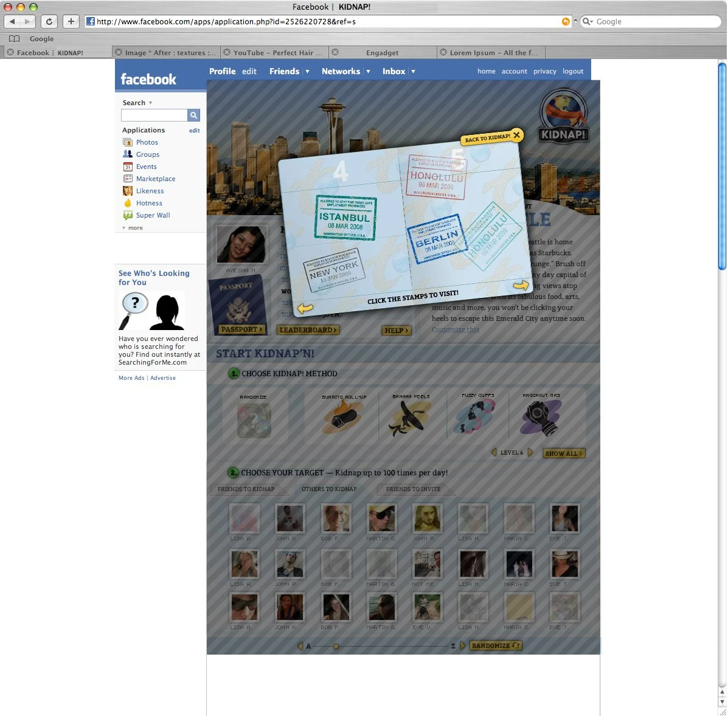The width and height of the screenshot is (728, 716).
Task: Turn to the next passport page arrow
Action: [521, 285]
